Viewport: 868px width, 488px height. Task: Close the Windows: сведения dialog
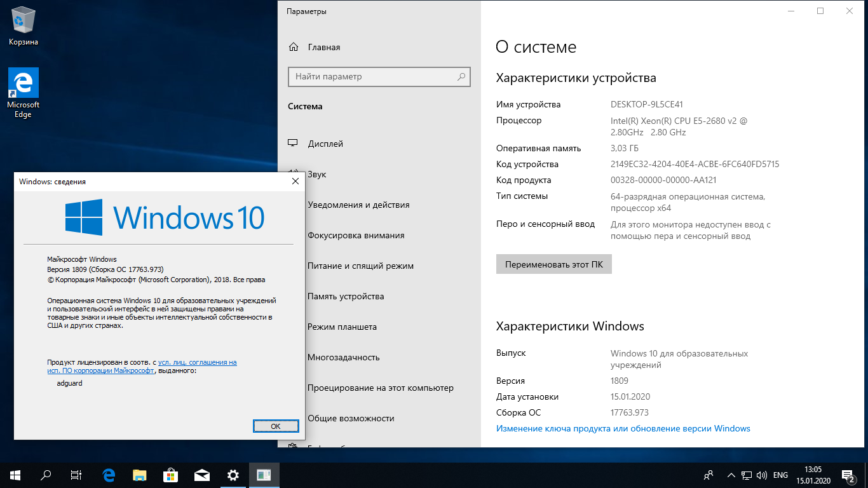tap(295, 181)
